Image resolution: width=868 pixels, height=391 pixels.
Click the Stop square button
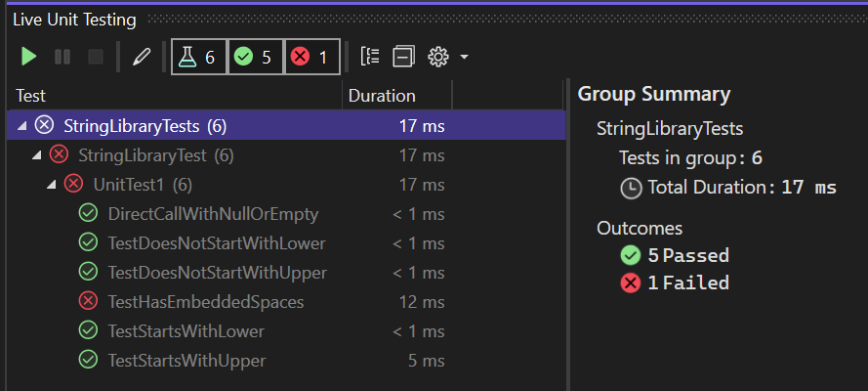pyautogui.click(x=95, y=57)
